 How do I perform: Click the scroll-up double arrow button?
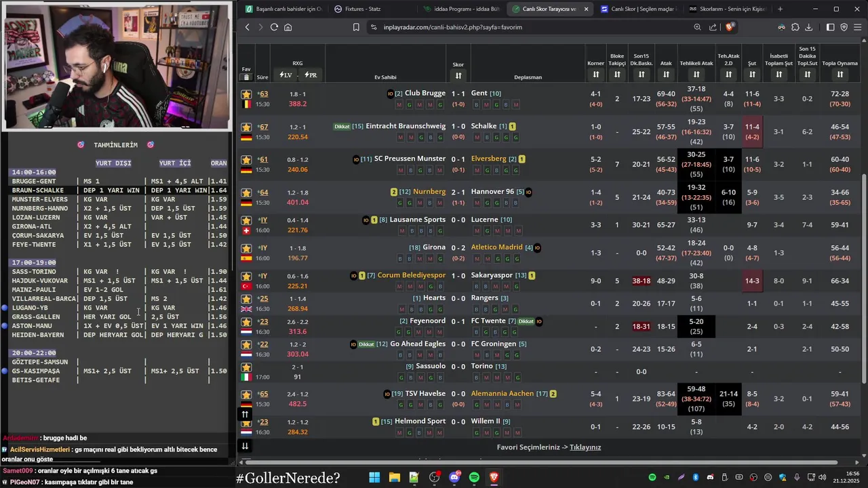245,414
